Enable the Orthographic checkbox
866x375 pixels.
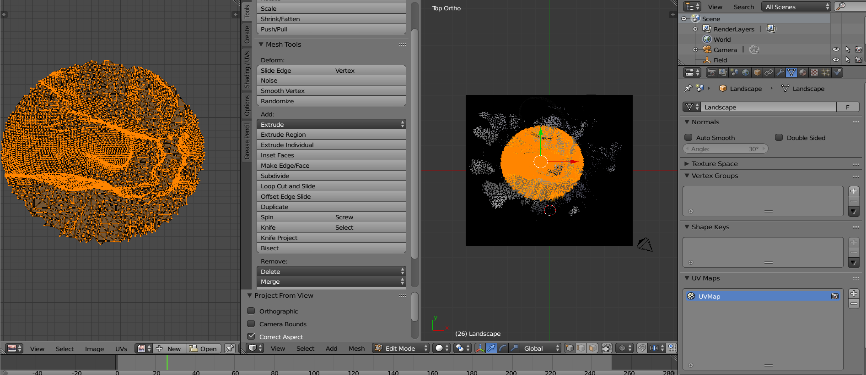[251, 311]
